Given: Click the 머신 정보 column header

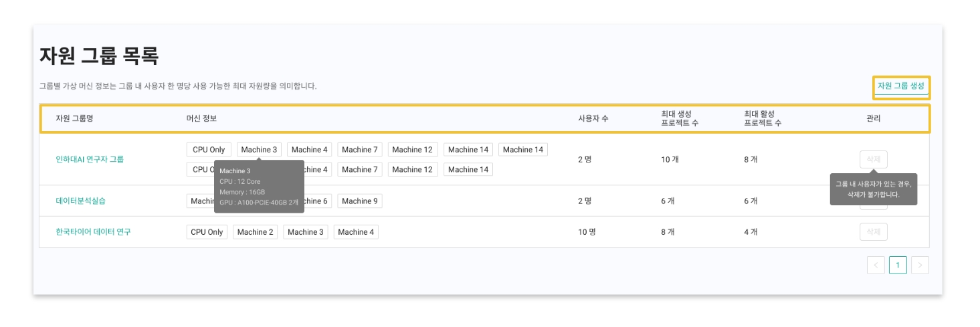Looking at the screenshot, I should (x=201, y=118).
